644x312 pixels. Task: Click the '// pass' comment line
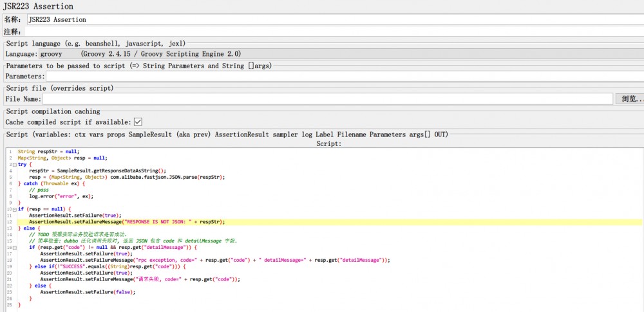coord(39,190)
